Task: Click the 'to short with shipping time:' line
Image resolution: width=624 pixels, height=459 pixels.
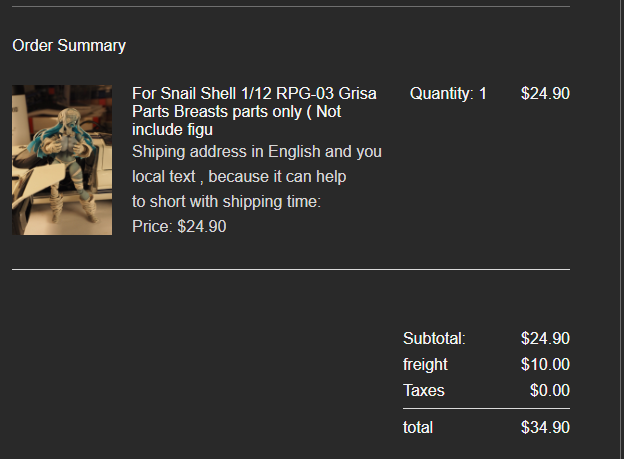Action: click(x=226, y=201)
